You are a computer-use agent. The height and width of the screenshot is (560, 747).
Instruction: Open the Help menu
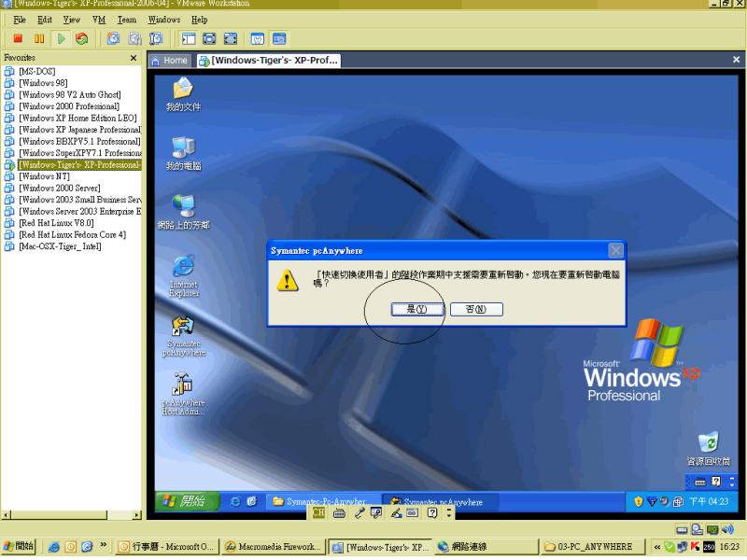tap(199, 20)
